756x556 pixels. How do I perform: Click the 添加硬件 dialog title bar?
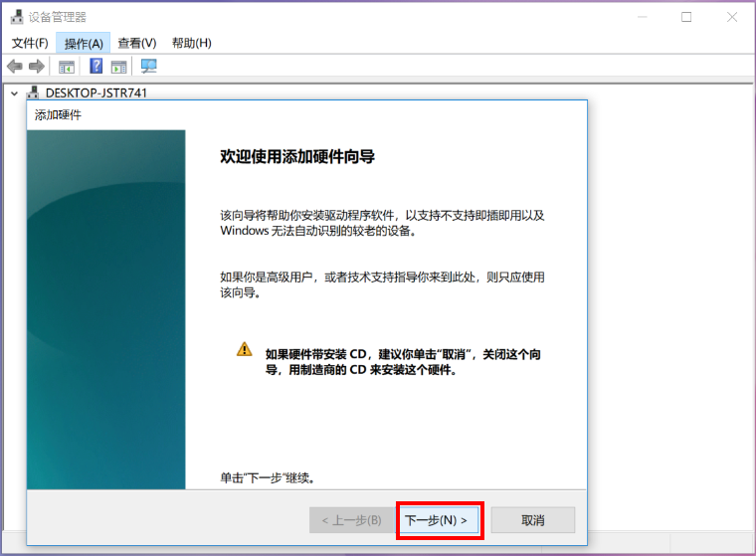click(x=298, y=114)
